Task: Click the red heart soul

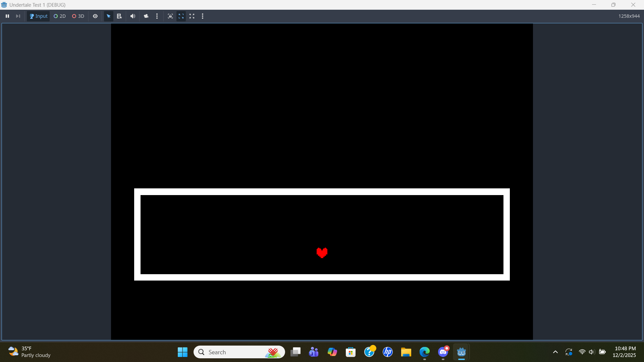Action: [322, 253]
